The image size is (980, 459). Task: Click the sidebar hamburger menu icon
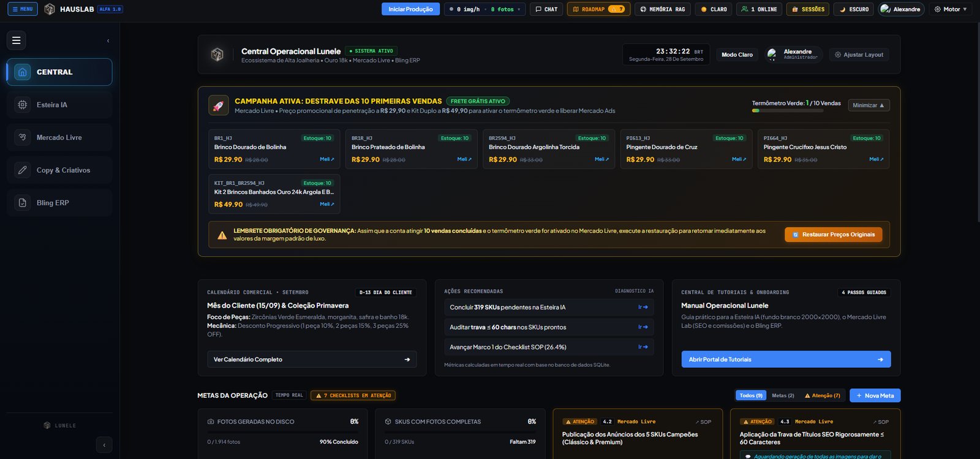[17, 40]
